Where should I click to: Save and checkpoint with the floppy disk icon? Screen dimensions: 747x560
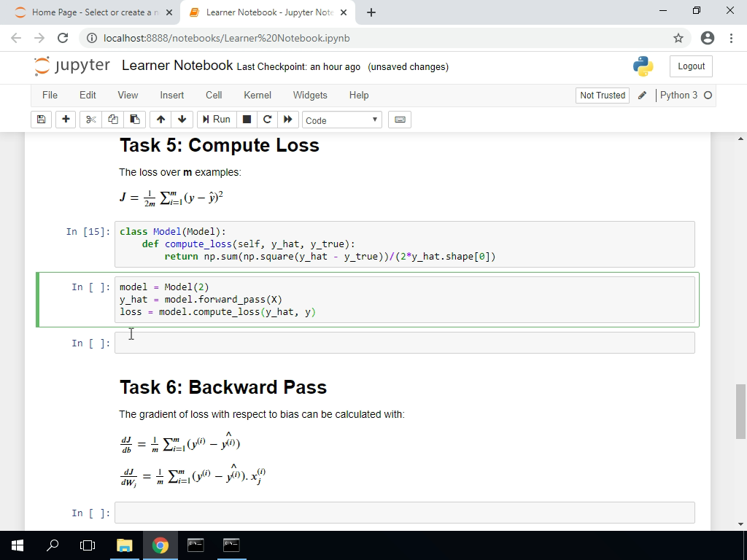[41, 120]
